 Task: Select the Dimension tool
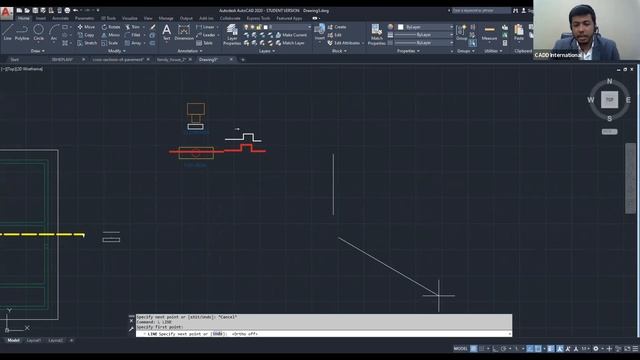184,32
